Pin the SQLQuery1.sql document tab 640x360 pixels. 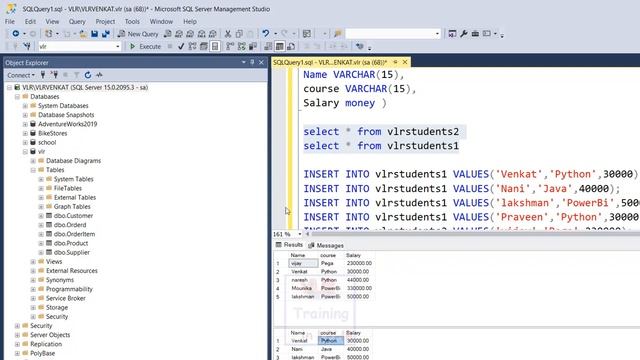395,62
